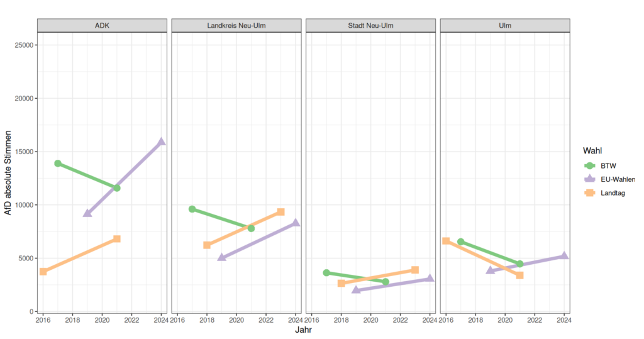Click the green BTW legend symbol

(590, 165)
